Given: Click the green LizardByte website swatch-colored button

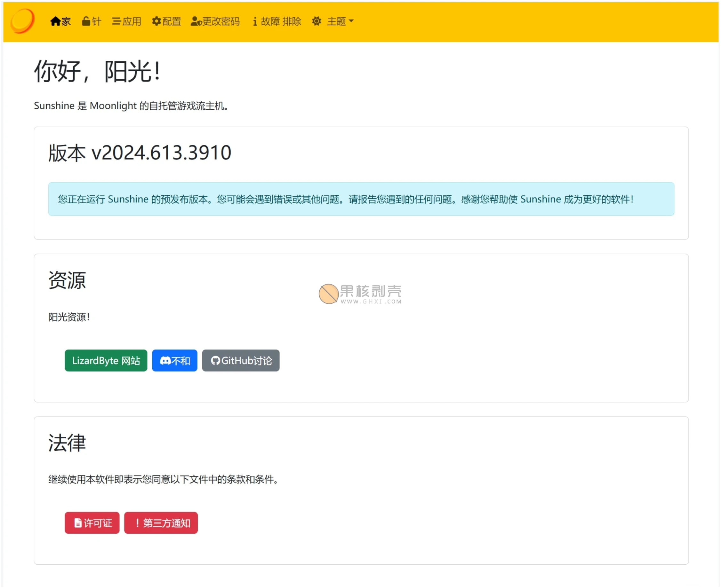Looking at the screenshot, I should (106, 360).
